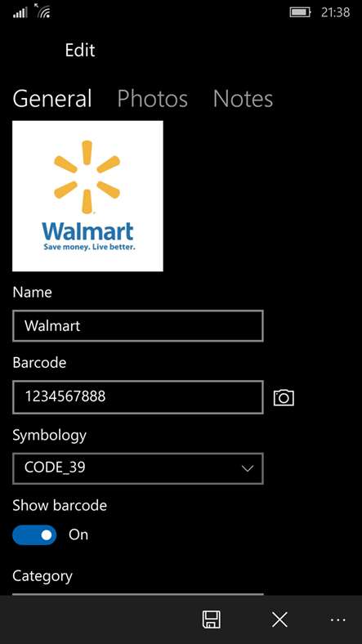Viewport: 362px width, 644px height.
Task: Click the Barcode field with 1234567888
Action: (x=138, y=397)
